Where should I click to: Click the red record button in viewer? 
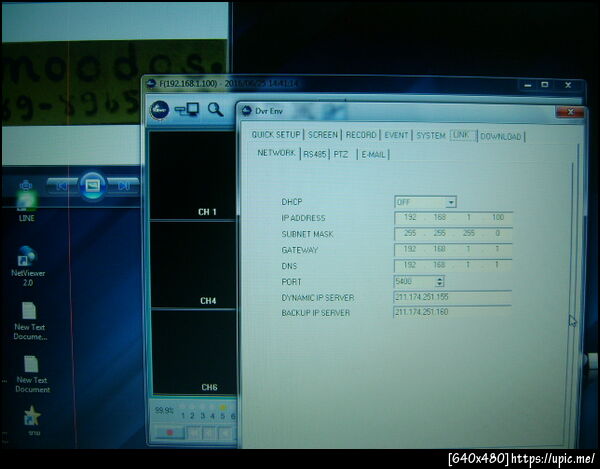pyautogui.click(x=170, y=433)
